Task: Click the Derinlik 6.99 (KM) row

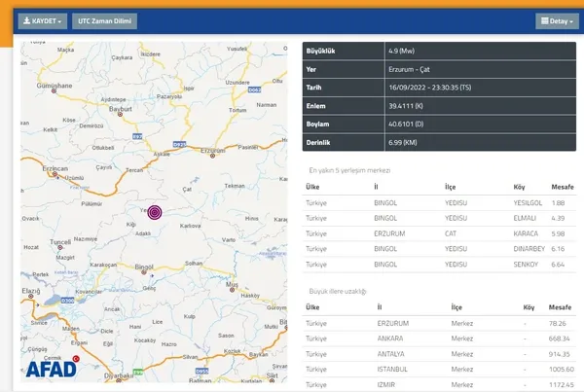Action: click(x=440, y=143)
